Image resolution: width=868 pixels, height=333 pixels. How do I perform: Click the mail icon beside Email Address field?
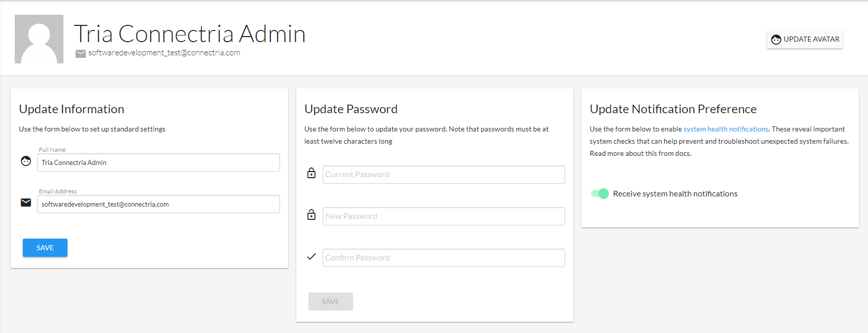click(x=26, y=203)
